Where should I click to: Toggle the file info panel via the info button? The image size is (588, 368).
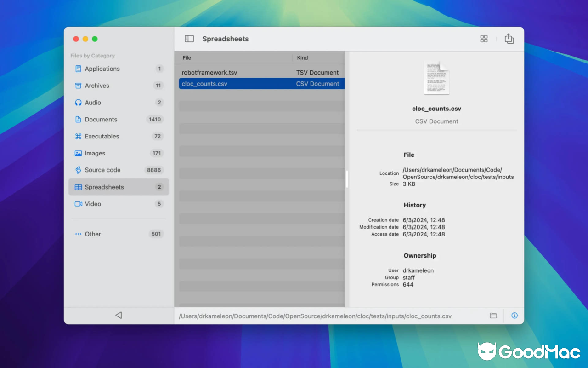point(514,316)
